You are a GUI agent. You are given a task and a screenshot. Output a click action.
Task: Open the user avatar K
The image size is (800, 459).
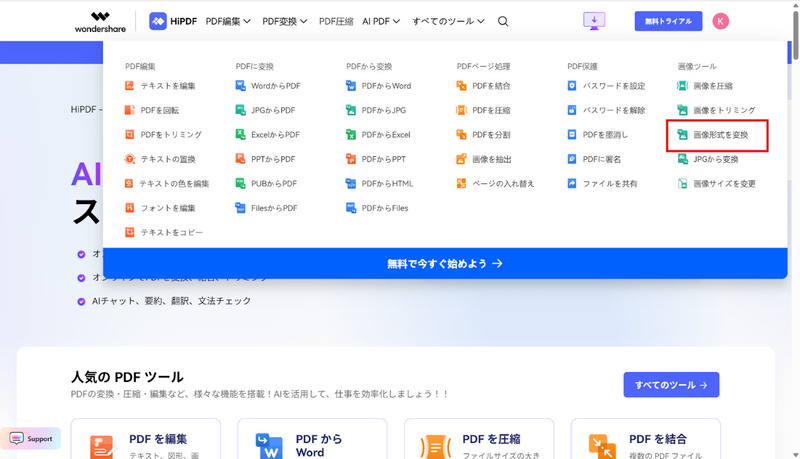(x=720, y=21)
